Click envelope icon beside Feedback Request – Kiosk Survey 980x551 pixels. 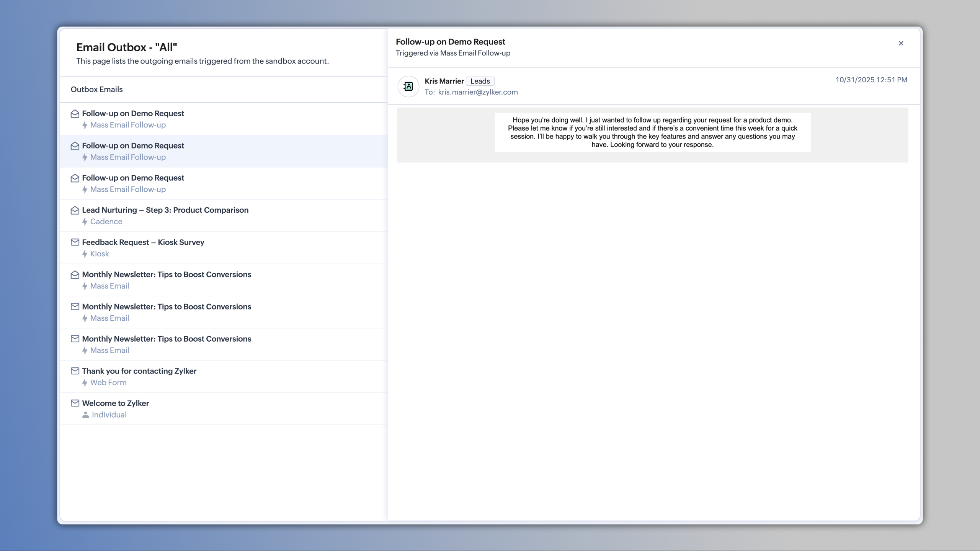click(x=75, y=242)
